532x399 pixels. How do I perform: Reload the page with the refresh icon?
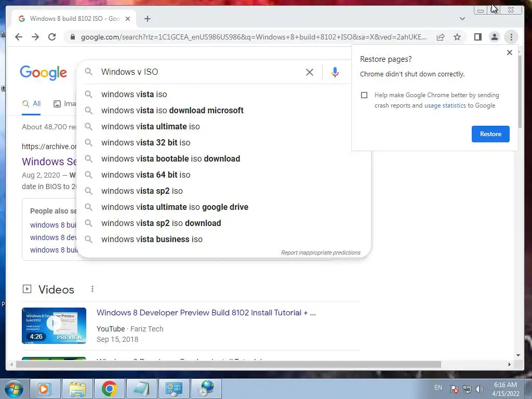[52, 37]
